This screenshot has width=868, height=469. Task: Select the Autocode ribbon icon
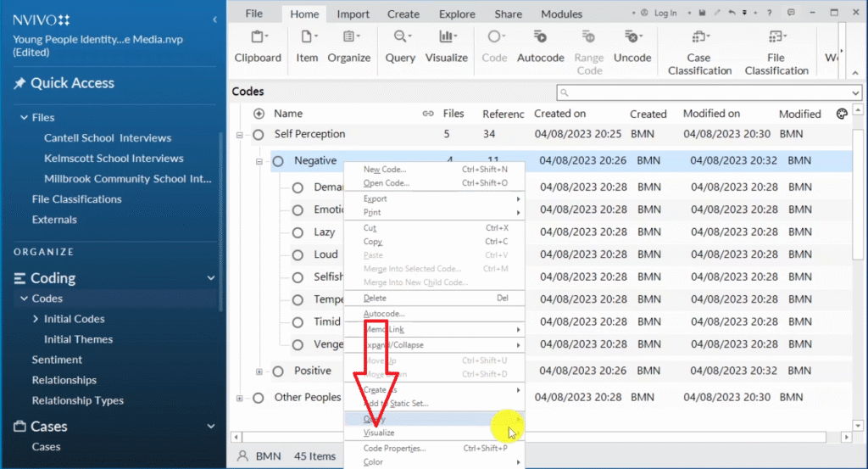[540, 38]
